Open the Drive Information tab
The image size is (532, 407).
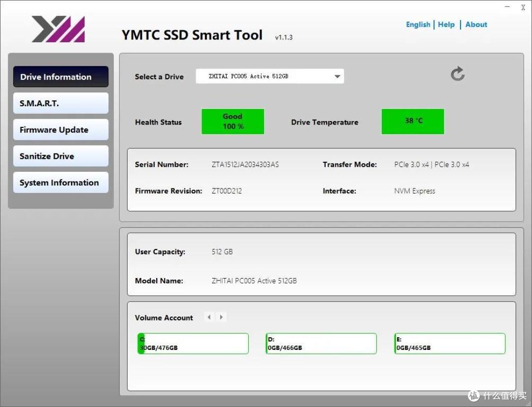(61, 77)
